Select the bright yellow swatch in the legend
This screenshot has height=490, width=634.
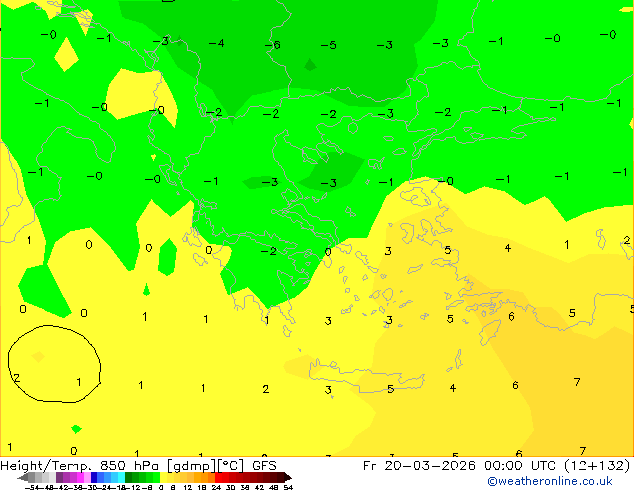tap(164, 477)
